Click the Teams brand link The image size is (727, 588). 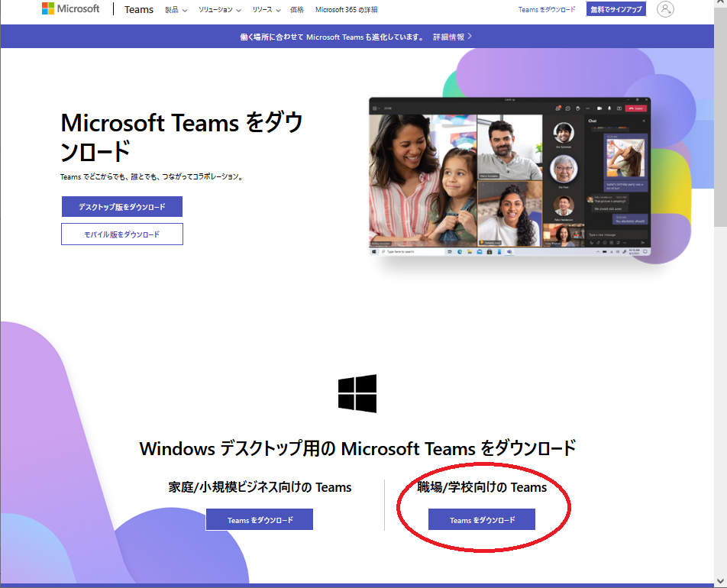(139, 10)
